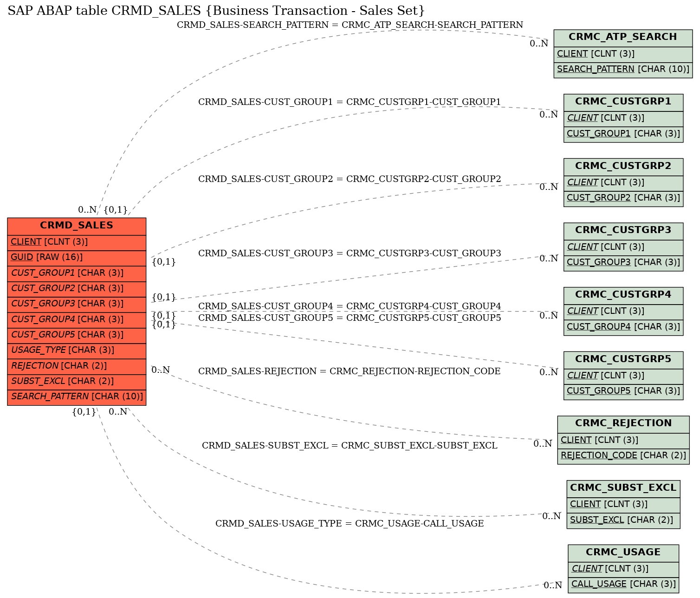Select CUST_GROUP1 field in CRMD_SALES
Viewport: 700px width, 598px height.
point(77,273)
